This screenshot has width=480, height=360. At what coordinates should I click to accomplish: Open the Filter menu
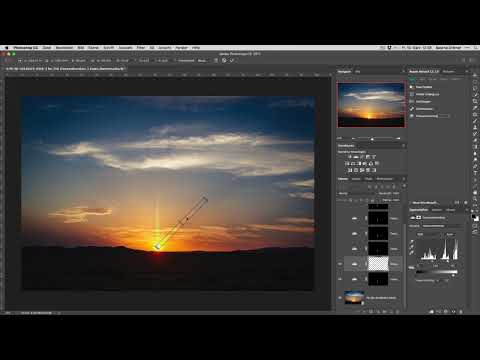coord(141,48)
